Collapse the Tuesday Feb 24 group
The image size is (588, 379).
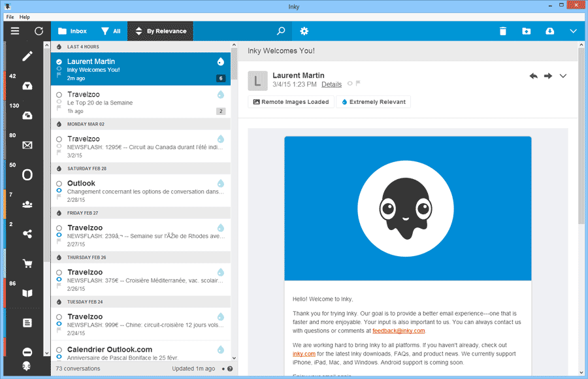click(140, 302)
